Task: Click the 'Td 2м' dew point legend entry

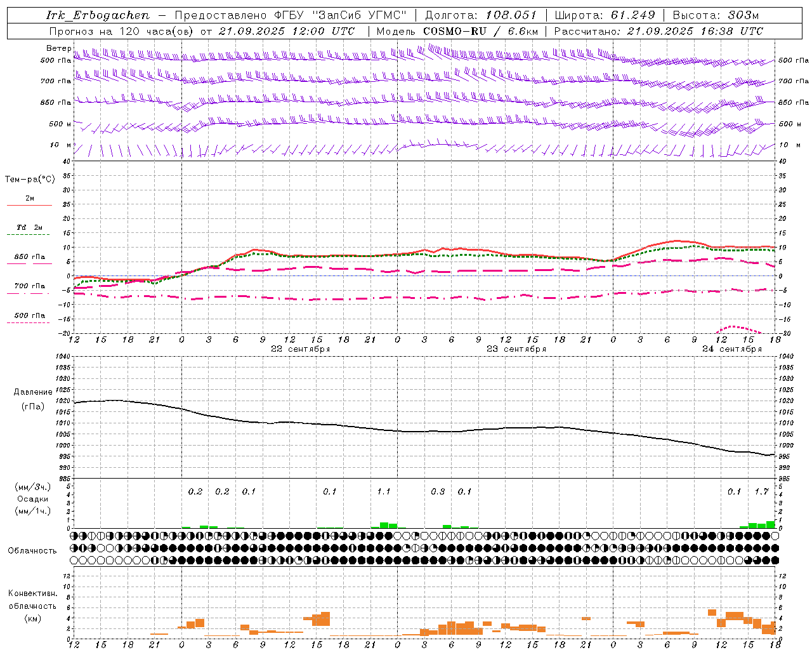Action: click(30, 227)
